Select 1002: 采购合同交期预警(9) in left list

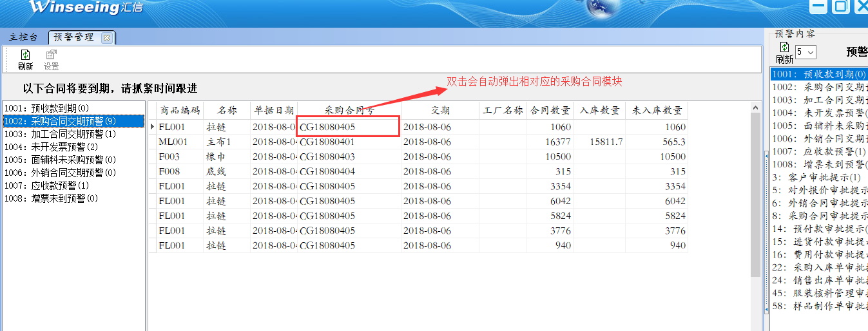pos(73,121)
